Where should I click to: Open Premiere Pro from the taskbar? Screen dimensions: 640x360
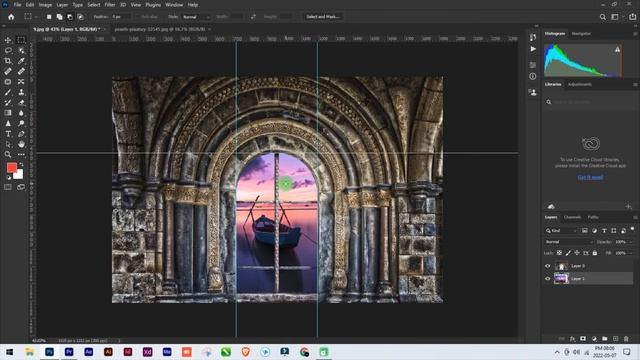pos(69,352)
